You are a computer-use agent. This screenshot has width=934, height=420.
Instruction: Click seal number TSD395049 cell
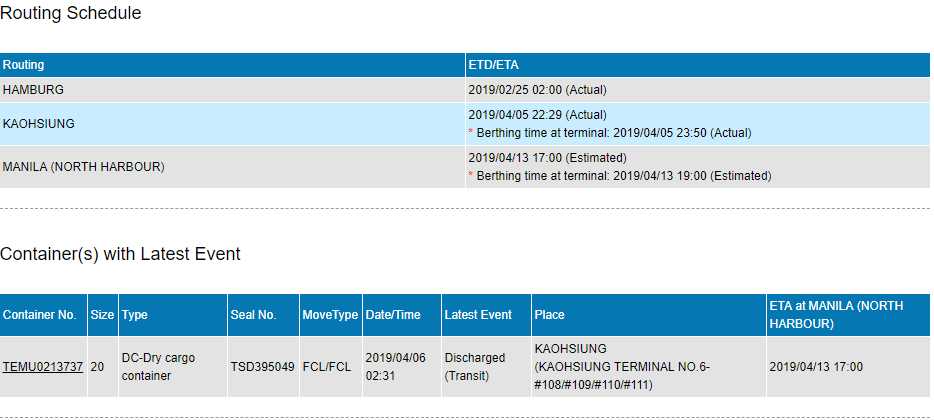click(263, 367)
